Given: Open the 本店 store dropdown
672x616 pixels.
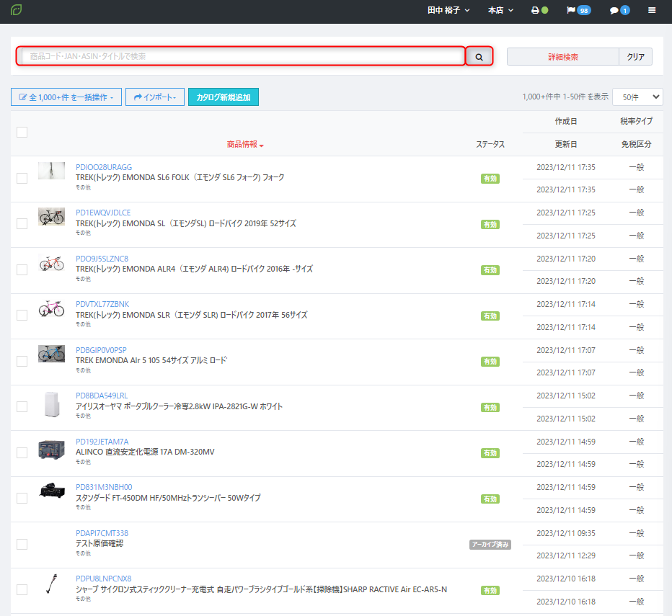Looking at the screenshot, I should tap(500, 11).
